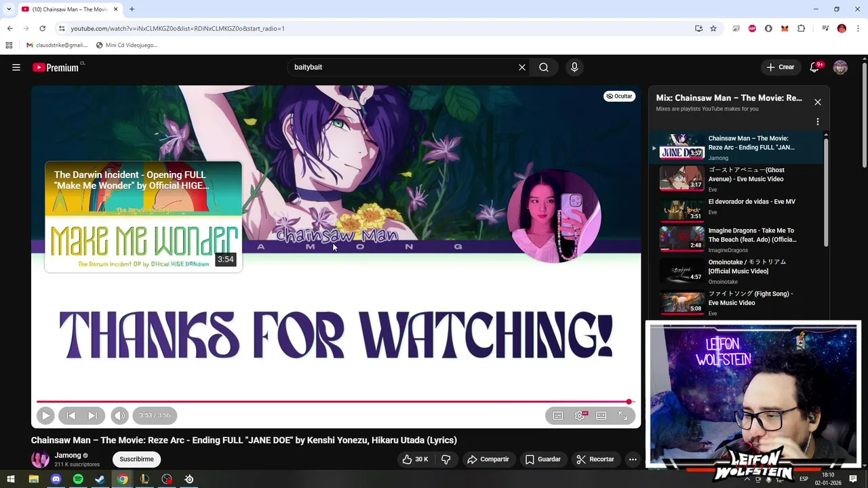Go back with the Chrome back arrow

(x=10, y=28)
